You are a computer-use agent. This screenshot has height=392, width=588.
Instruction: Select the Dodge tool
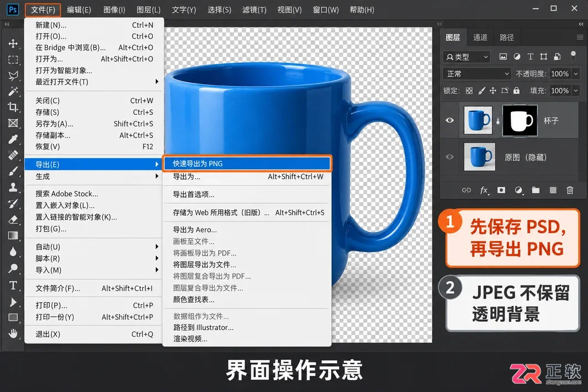13,268
